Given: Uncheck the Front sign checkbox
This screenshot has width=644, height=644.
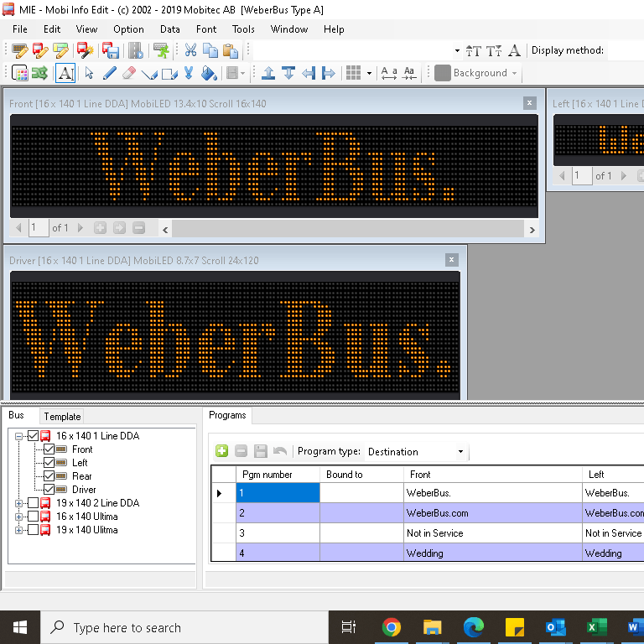Looking at the screenshot, I should click(x=49, y=449).
